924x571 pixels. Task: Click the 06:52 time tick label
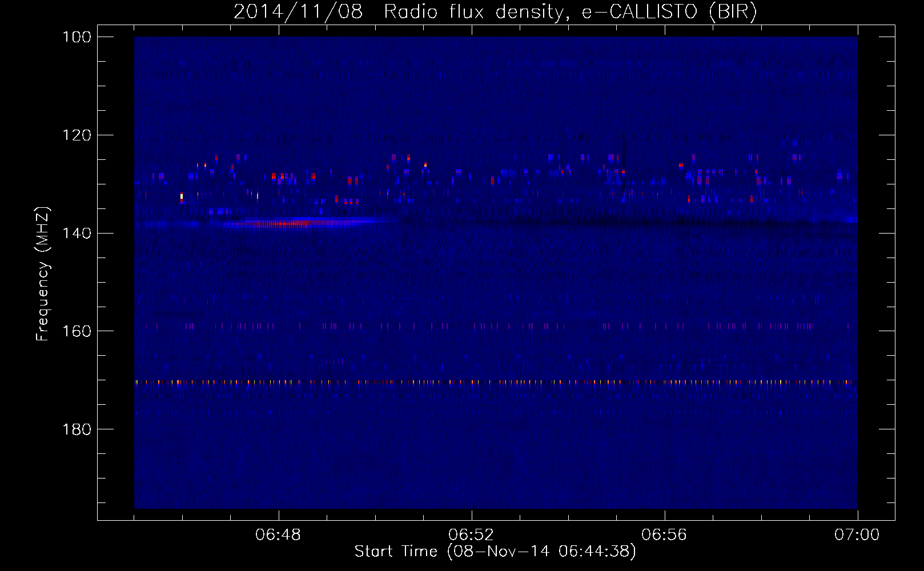(471, 535)
